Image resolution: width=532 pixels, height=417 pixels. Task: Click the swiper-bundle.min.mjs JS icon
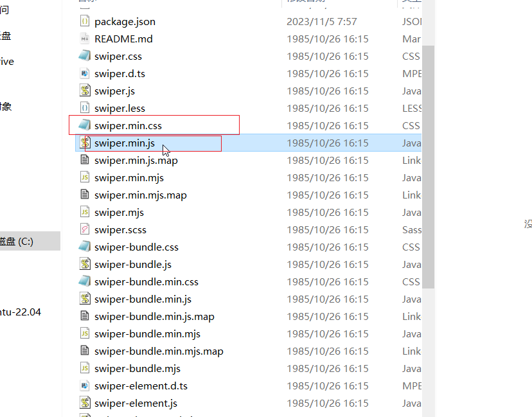click(x=85, y=333)
